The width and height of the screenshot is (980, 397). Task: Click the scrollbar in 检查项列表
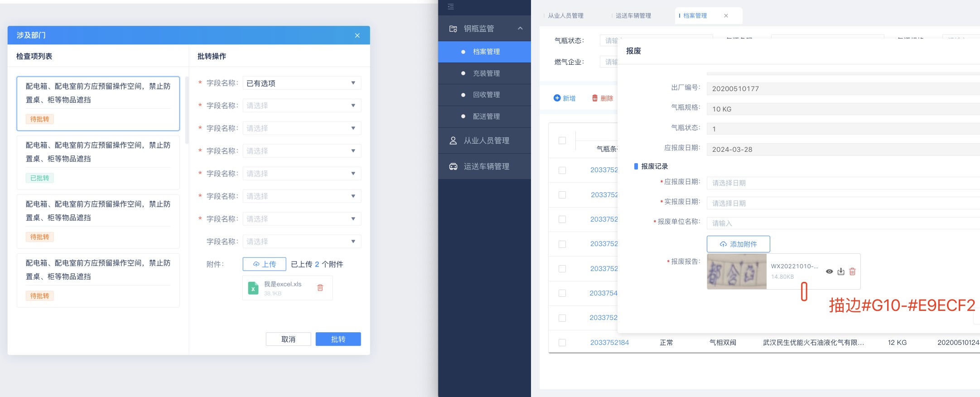coord(187,110)
